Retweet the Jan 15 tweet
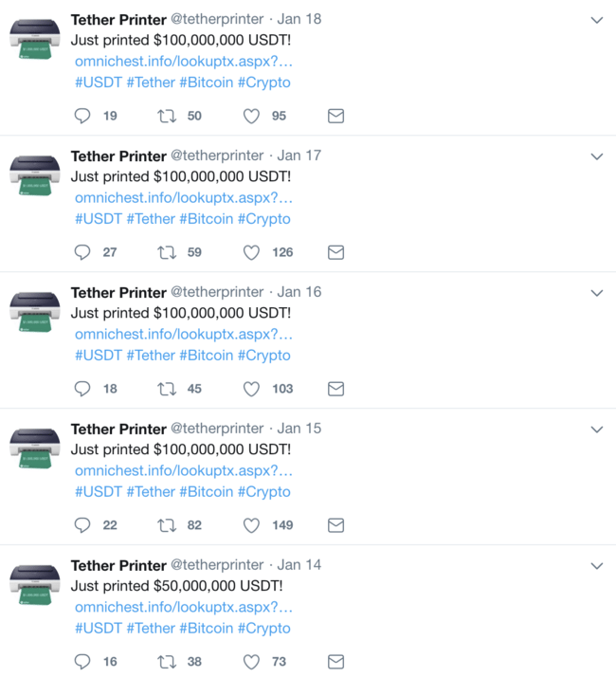This screenshot has width=616, height=677. 167,525
